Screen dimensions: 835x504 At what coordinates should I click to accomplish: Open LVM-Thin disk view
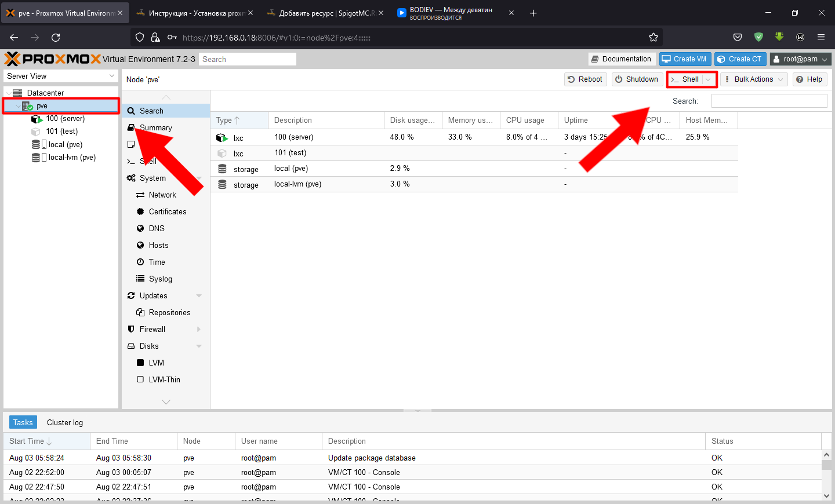click(x=166, y=379)
